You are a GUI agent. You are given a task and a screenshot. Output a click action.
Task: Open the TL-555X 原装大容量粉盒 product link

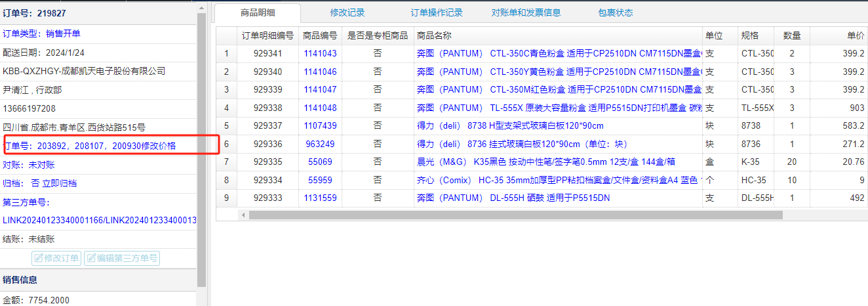pyautogui.click(x=559, y=108)
